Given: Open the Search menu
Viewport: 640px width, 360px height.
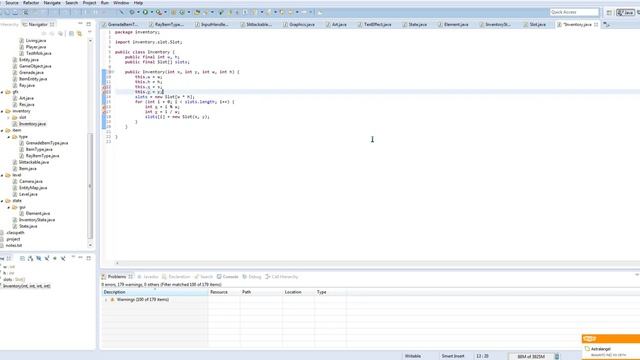Looking at the screenshot, I should pos(71,2).
